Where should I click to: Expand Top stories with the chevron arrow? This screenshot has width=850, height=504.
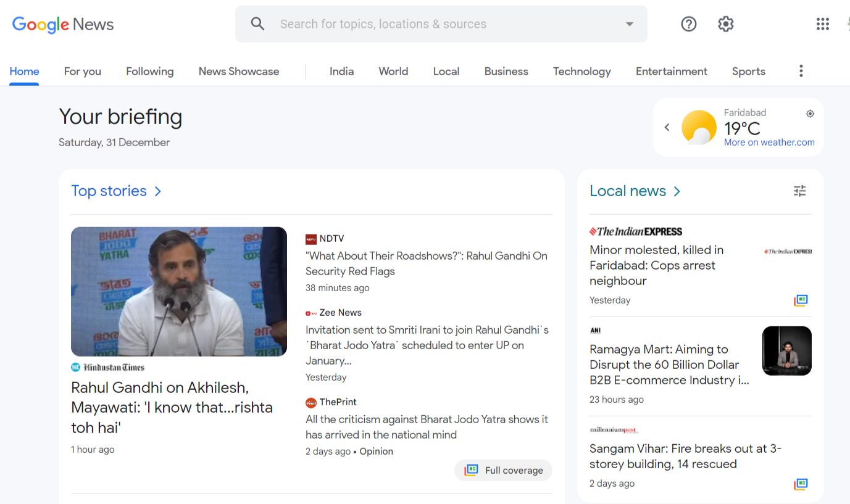tap(158, 191)
